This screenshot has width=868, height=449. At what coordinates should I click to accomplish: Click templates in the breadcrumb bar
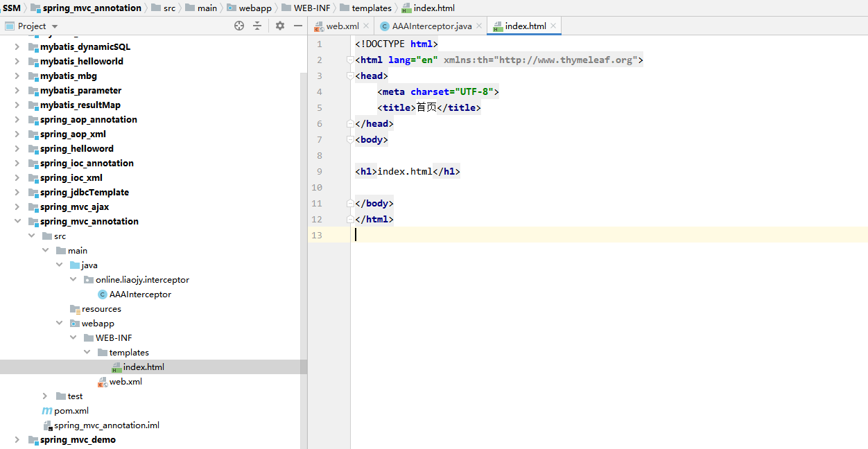372,8
